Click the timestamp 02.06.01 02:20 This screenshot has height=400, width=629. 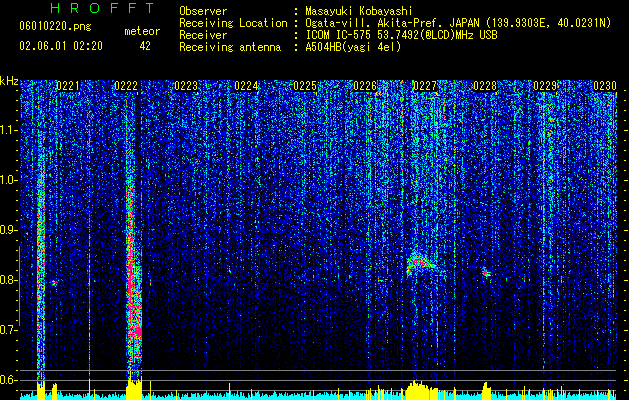point(61,46)
